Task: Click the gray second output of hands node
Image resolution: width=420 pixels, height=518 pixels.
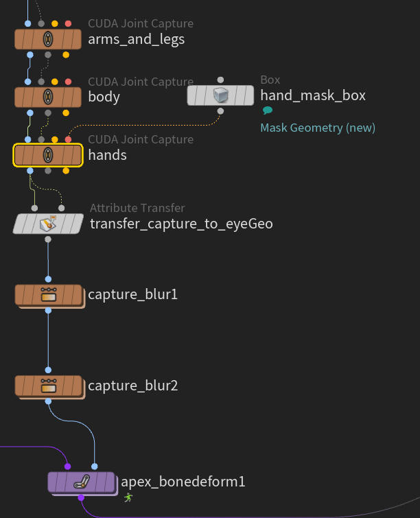Action: tap(48, 171)
